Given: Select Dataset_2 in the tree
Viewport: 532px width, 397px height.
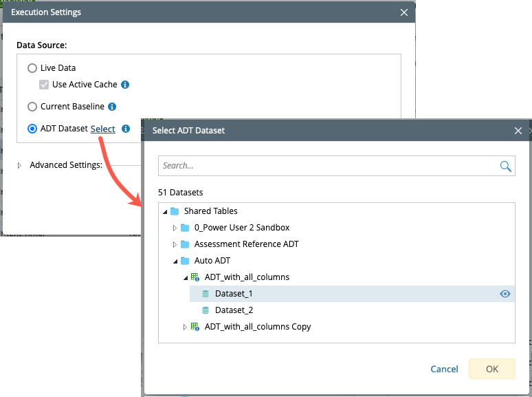Looking at the screenshot, I should [x=234, y=310].
